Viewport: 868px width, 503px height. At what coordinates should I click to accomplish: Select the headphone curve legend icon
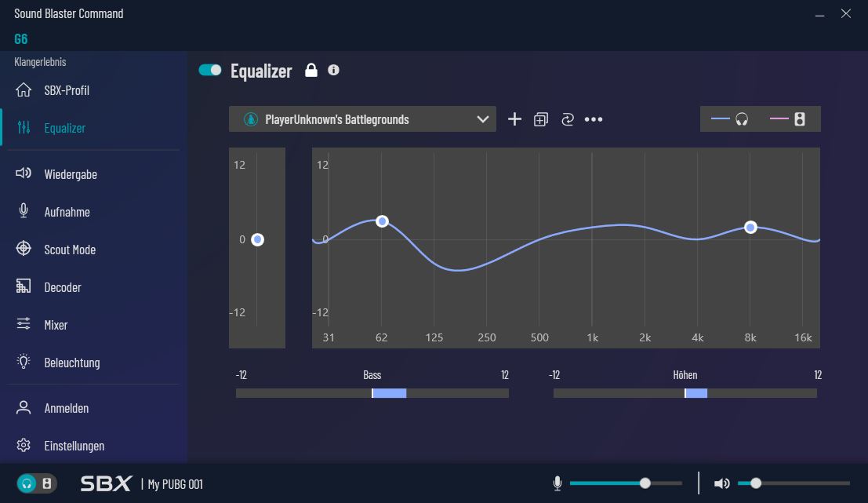pyautogui.click(x=742, y=119)
